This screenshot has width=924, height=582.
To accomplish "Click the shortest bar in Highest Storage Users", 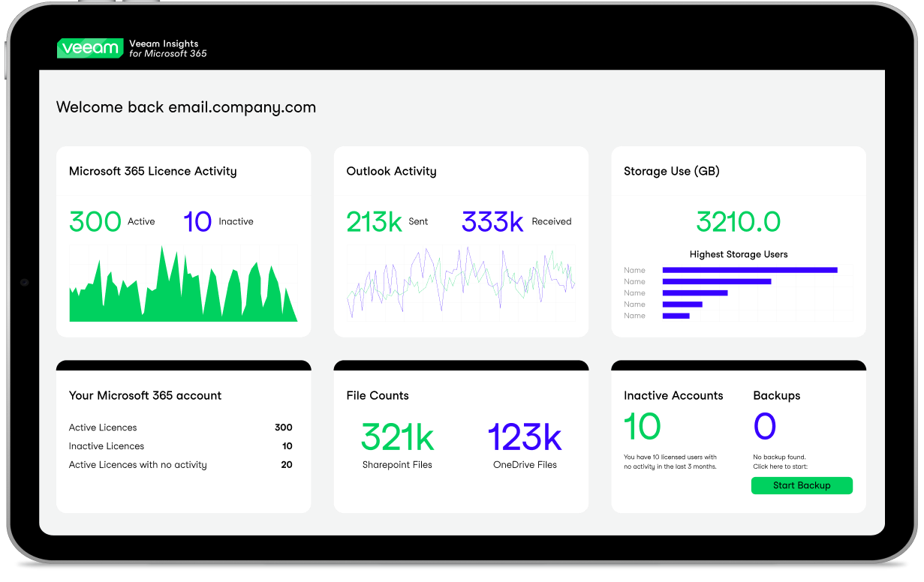I will (676, 316).
